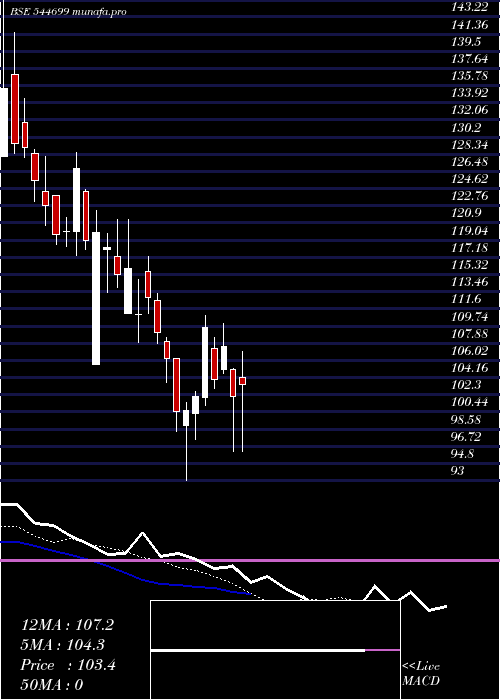Click the 106.02 price axis label
The width and height of the screenshot is (500, 700).
[x=469, y=351]
